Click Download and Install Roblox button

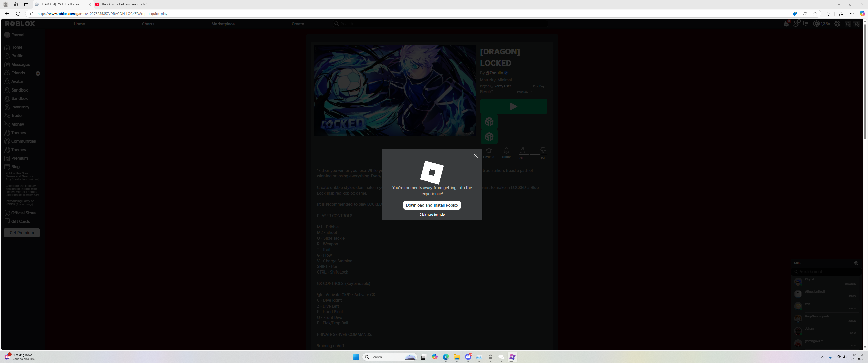pos(432,205)
